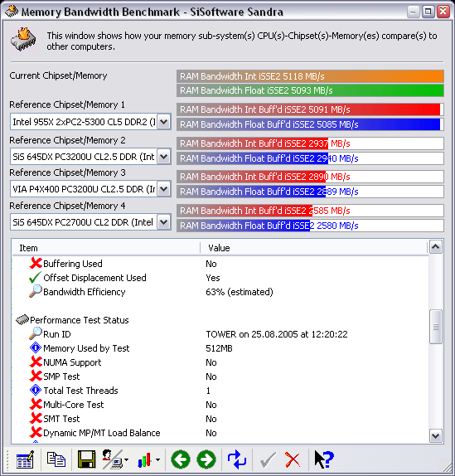Click the scroll down arrow in list
Screen dimensions: 455x476
pos(436,436)
